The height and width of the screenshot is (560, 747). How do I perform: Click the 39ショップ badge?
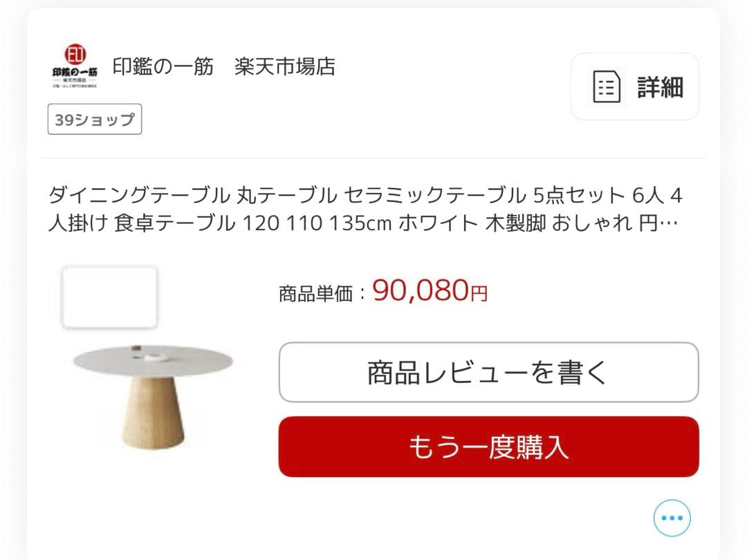coord(93,119)
